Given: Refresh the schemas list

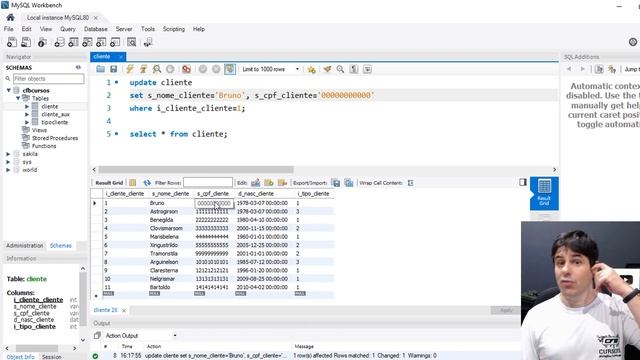Looking at the screenshot, I should pyautogui.click(x=78, y=67).
